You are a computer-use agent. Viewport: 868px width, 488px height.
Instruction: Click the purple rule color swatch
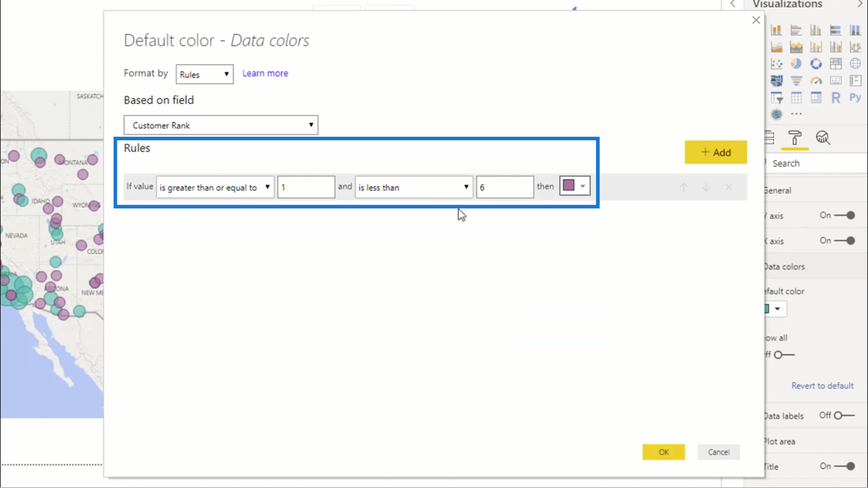(569, 185)
